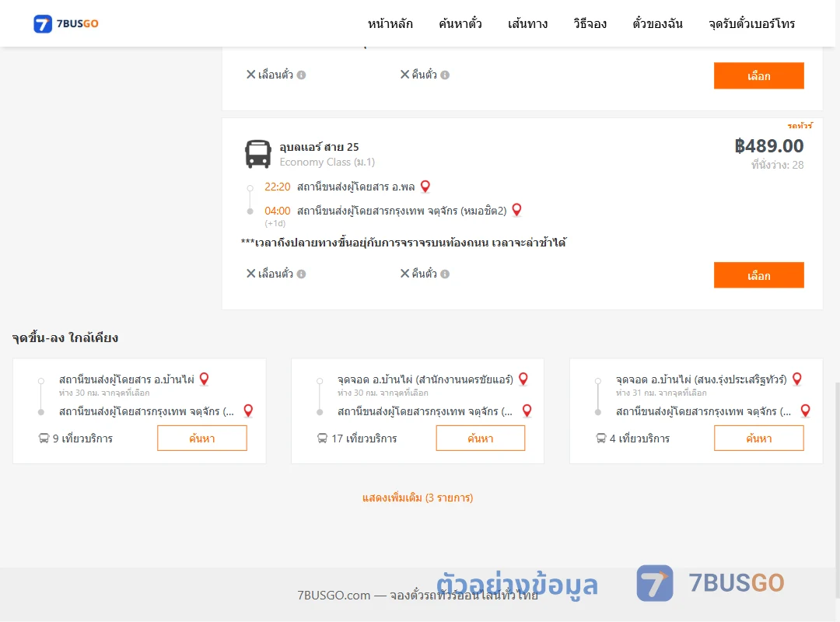Go to the เส้นทาง menu item
840x622 pixels.
coord(527,23)
